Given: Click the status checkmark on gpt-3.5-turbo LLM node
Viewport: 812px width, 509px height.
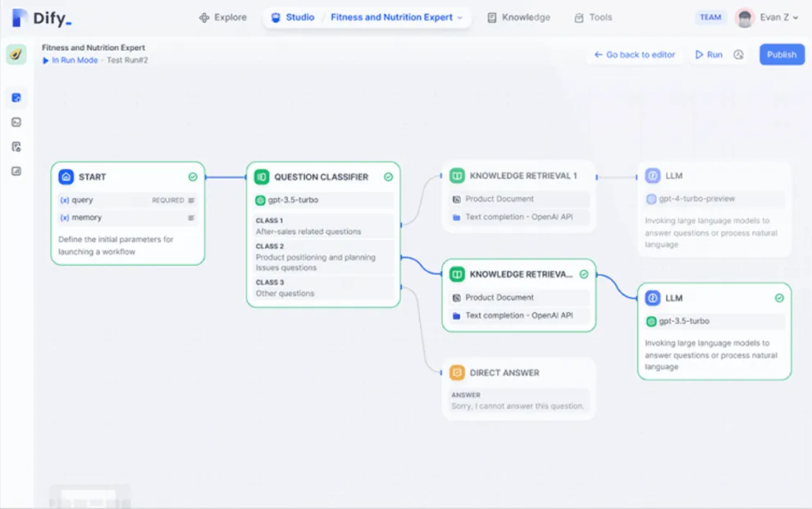Looking at the screenshot, I should tap(779, 298).
